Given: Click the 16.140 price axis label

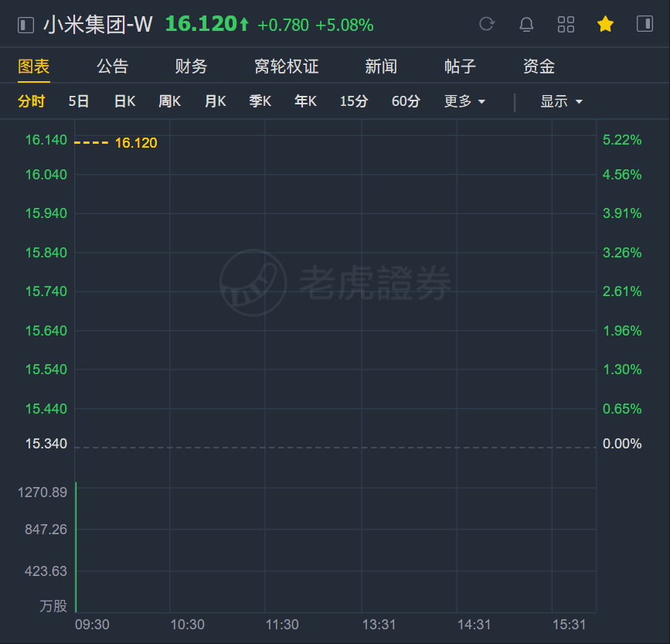Looking at the screenshot, I should pos(46,140).
